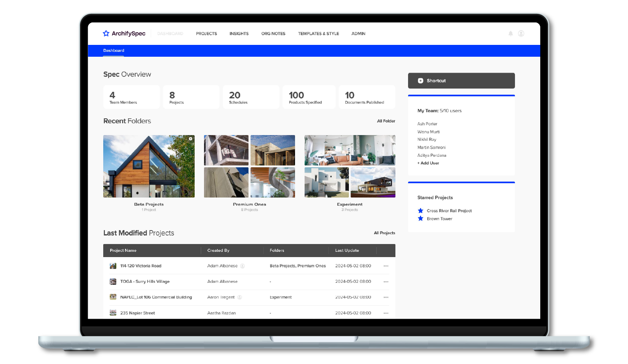Open the notifications bell
628x364 pixels.
point(510,33)
